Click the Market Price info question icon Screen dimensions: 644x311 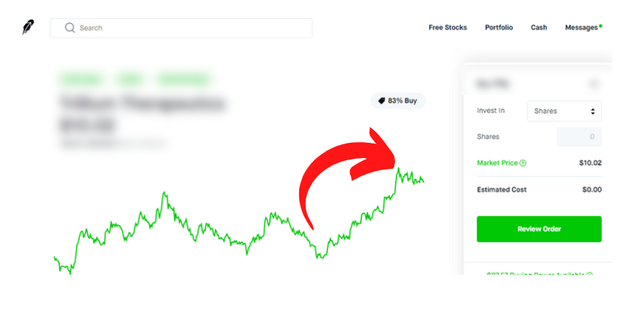(523, 163)
